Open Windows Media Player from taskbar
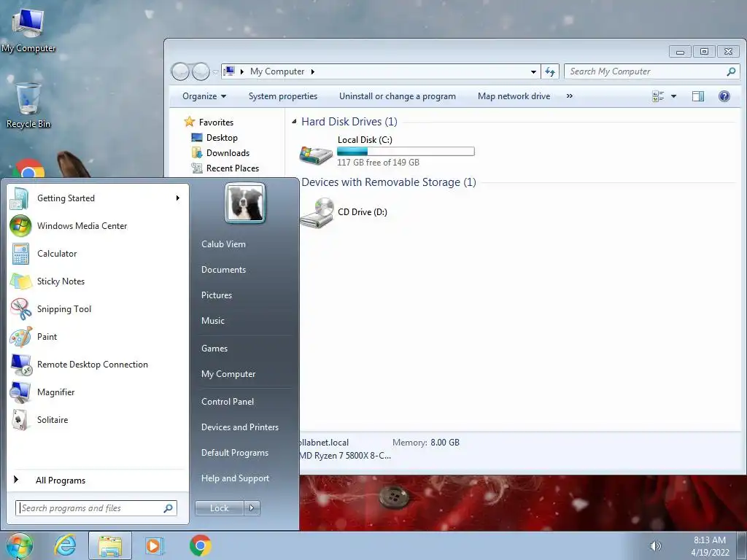This screenshot has height=560, width=747. click(x=155, y=545)
